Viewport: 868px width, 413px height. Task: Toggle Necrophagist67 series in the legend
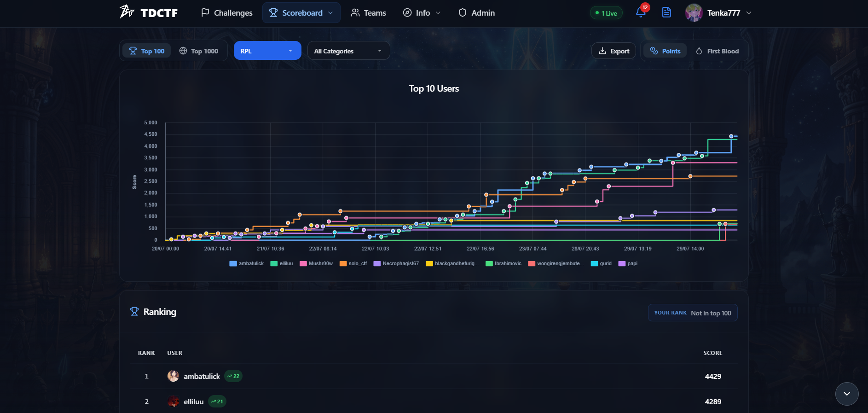396,263
